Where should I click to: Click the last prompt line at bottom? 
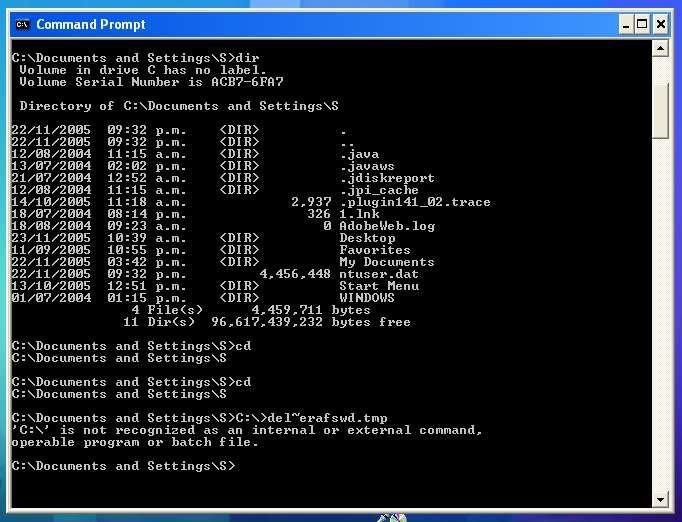coord(124,466)
